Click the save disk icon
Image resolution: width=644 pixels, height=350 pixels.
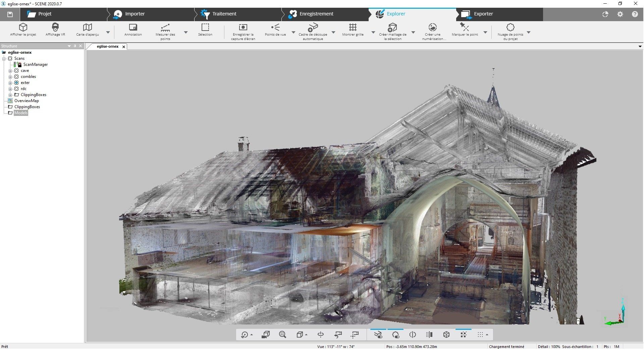coord(10,14)
